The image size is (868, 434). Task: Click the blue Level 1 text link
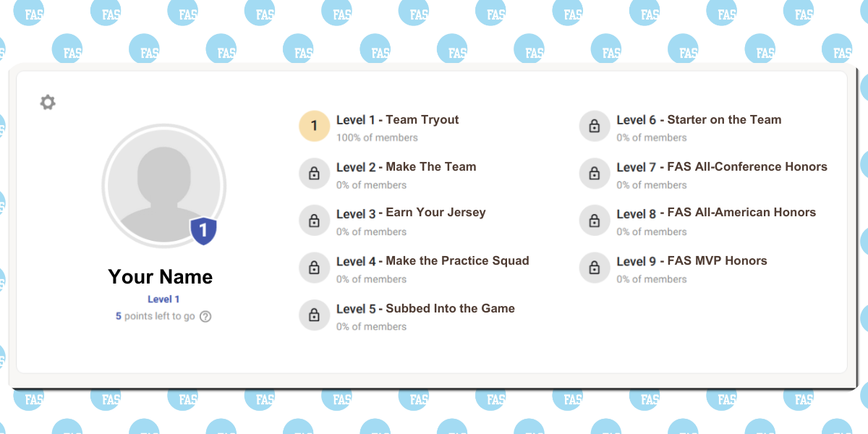pyautogui.click(x=163, y=299)
